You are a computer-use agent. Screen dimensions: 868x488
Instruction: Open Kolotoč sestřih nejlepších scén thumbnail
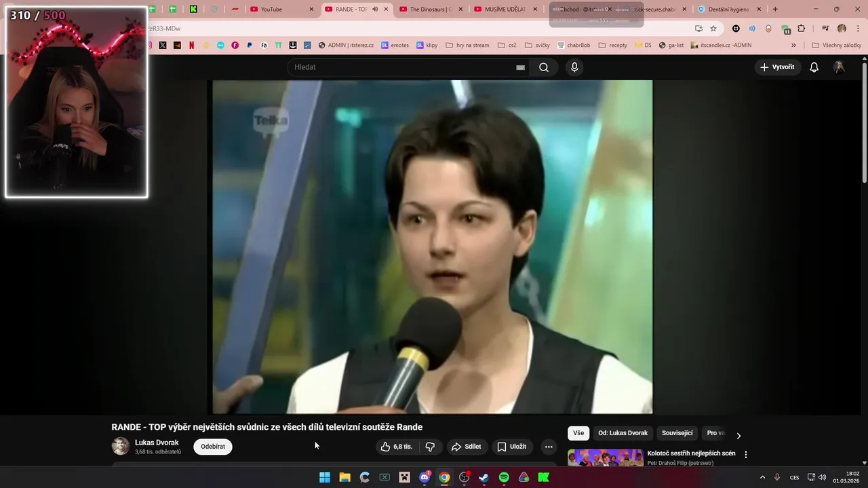click(605, 457)
